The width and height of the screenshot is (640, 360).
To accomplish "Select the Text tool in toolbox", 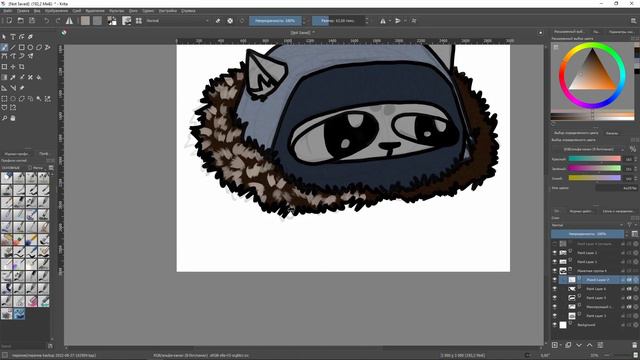I will (x=13, y=37).
